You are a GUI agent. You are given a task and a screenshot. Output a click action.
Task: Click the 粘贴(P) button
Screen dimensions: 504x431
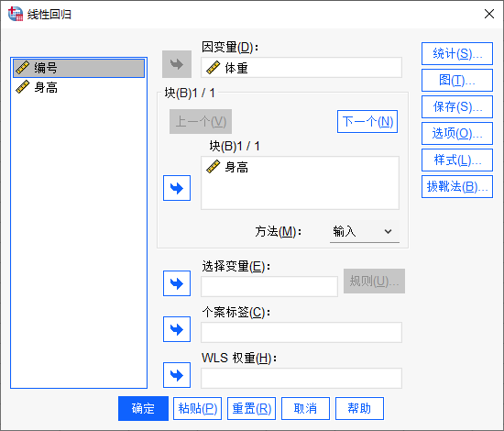(197, 408)
